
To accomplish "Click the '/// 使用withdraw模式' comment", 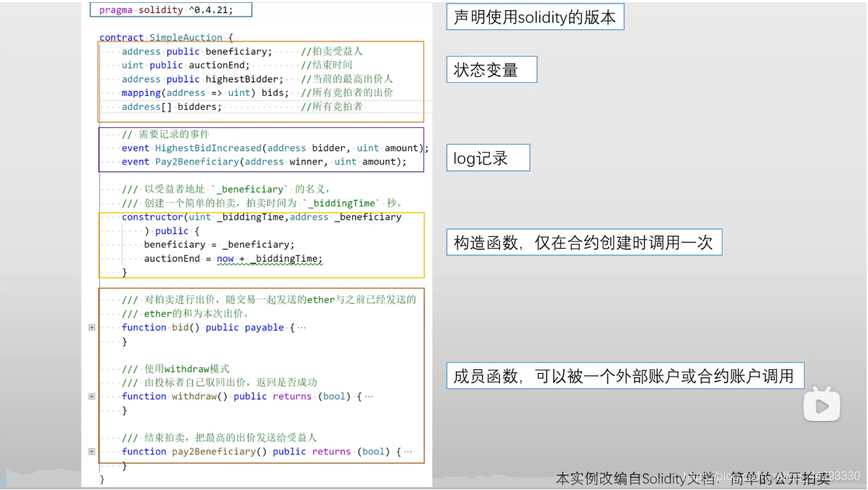I will (175, 369).
